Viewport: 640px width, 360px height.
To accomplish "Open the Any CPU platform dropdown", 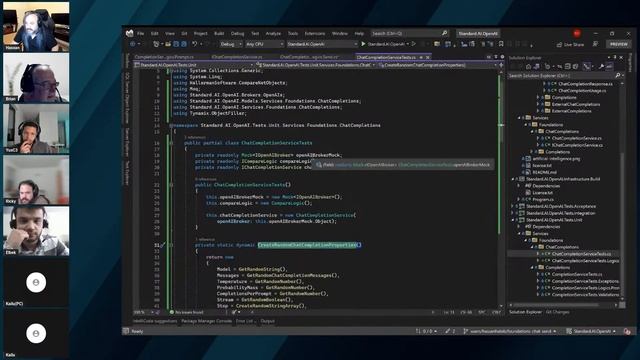I will pyautogui.click(x=264, y=44).
